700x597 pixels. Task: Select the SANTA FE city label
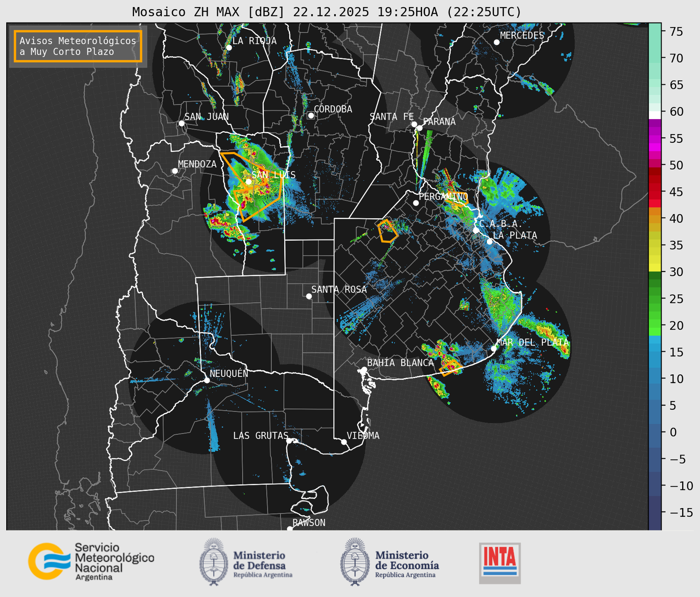point(392,117)
